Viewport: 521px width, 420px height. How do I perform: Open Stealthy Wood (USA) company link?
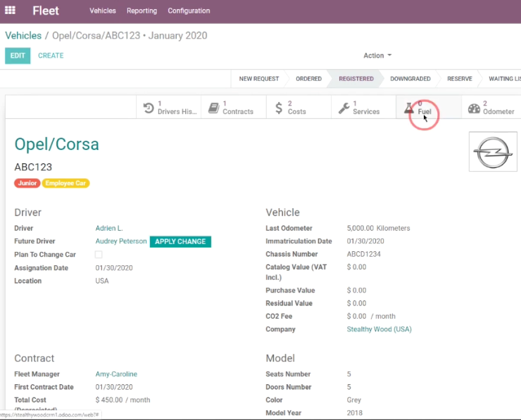tap(379, 329)
